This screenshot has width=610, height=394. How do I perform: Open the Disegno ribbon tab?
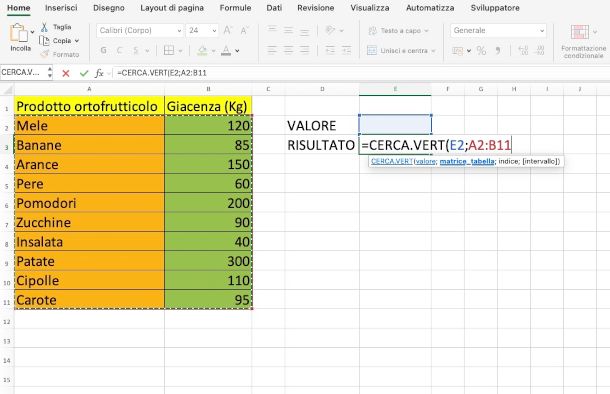109,8
